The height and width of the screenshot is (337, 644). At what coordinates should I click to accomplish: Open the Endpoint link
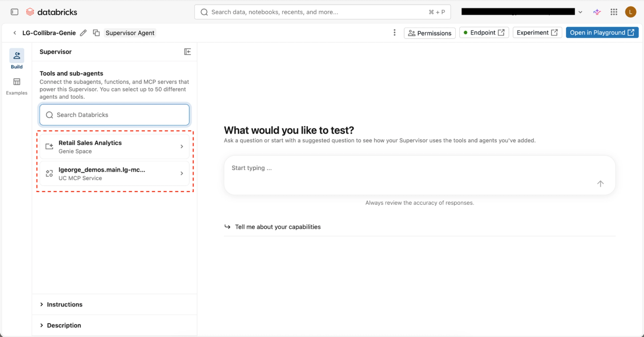tap(484, 33)
